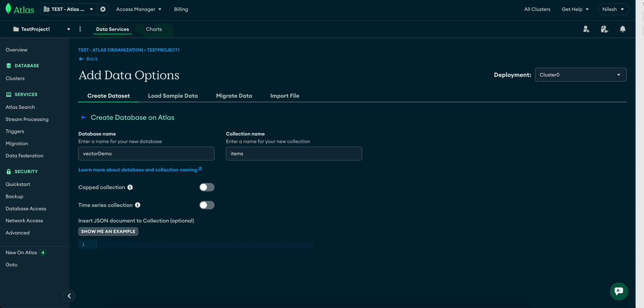The image size is (644, 308).
Task: Open the Charts tab
Action: pyautogui.click(x=154, y=29)
